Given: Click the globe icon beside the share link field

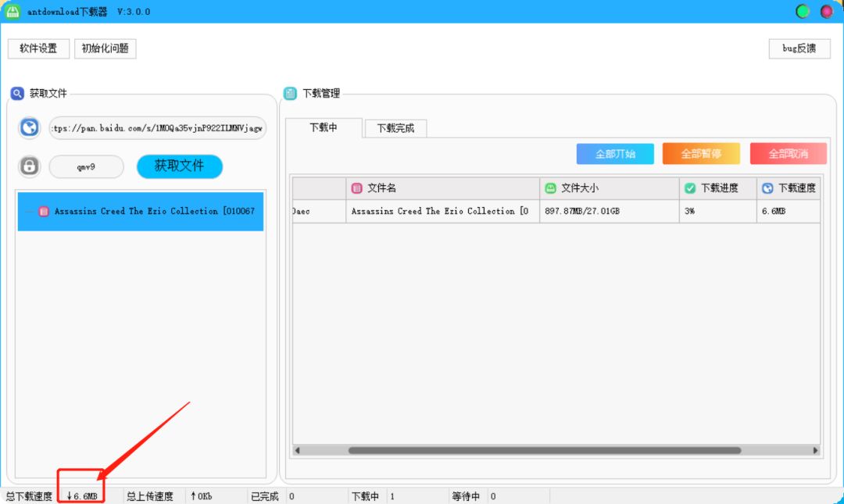Looking at the screenshot, I should [29, 127].
